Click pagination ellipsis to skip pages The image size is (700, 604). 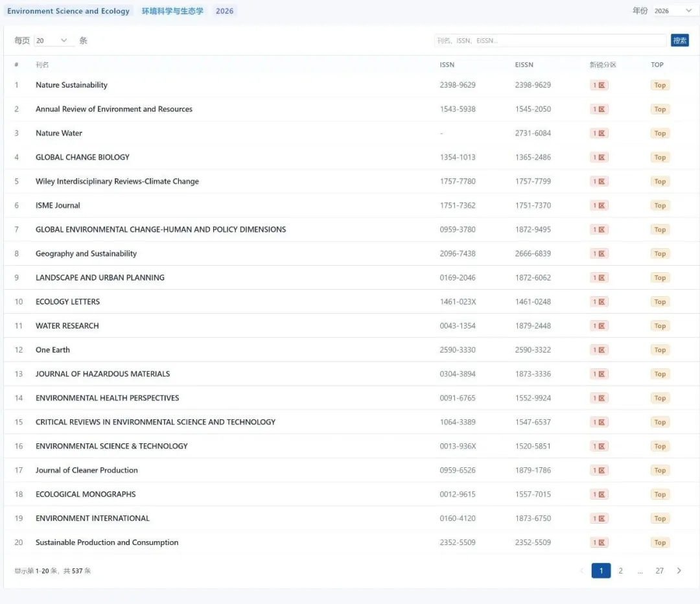tap(640, 571)
